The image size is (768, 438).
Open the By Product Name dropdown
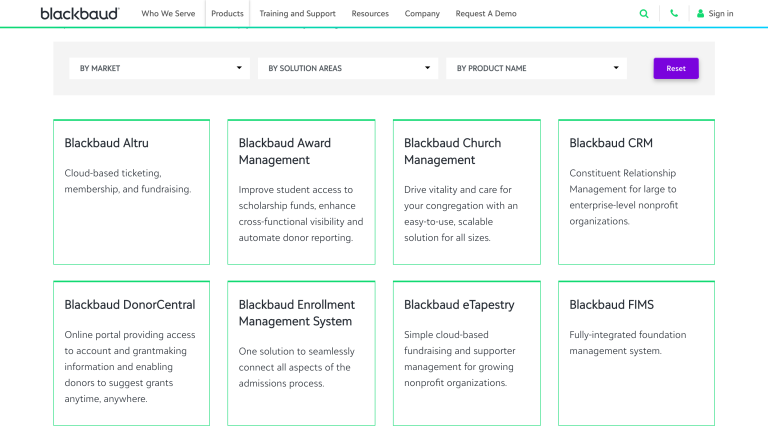pyautogui.click(x=536, y=68)
